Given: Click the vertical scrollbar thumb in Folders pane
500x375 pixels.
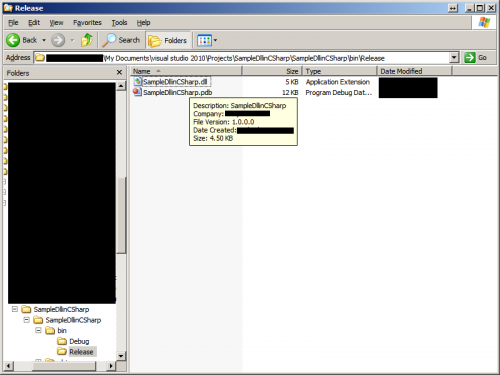Looking at the screenshot, I should coord(121,215).
